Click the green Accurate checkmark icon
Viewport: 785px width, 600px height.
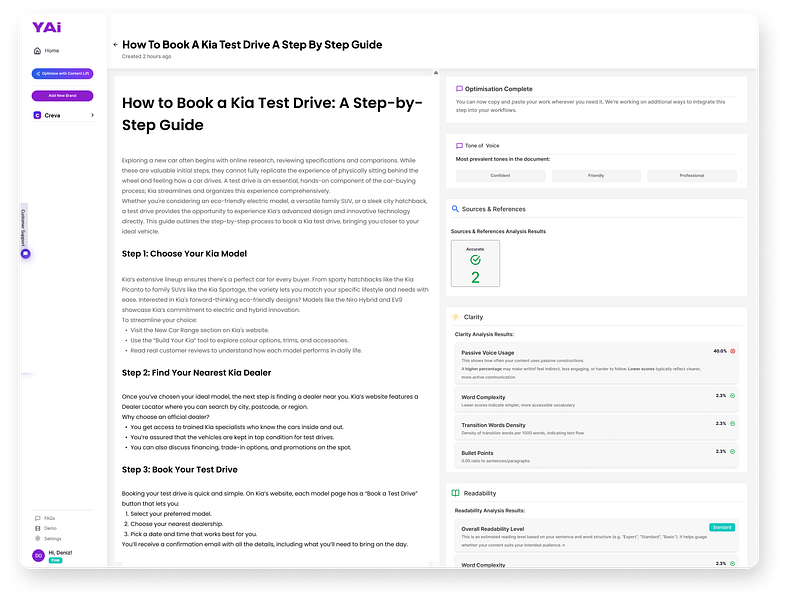[475, 260]
